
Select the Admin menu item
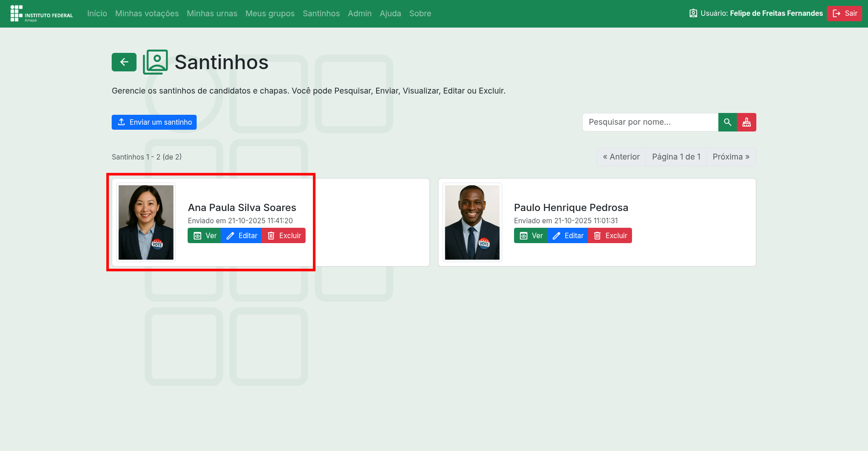[x=359, y=14]
